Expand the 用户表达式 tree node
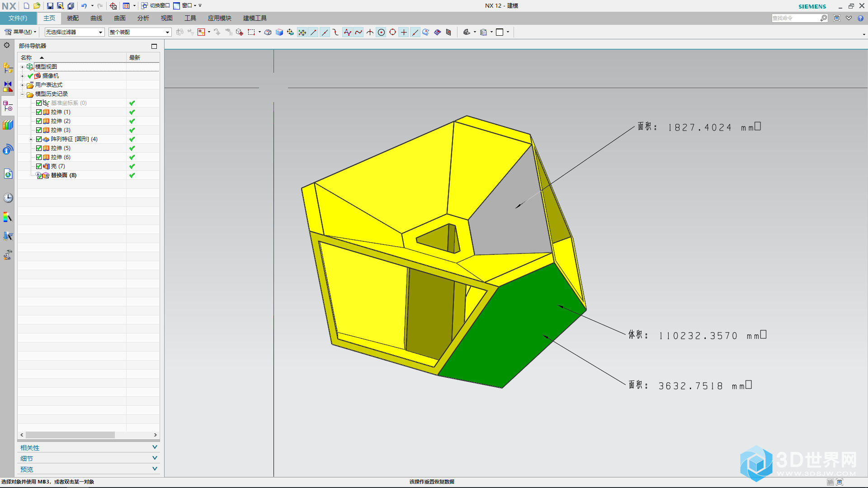This screenshot has width=868, height=488. [22, 85]
